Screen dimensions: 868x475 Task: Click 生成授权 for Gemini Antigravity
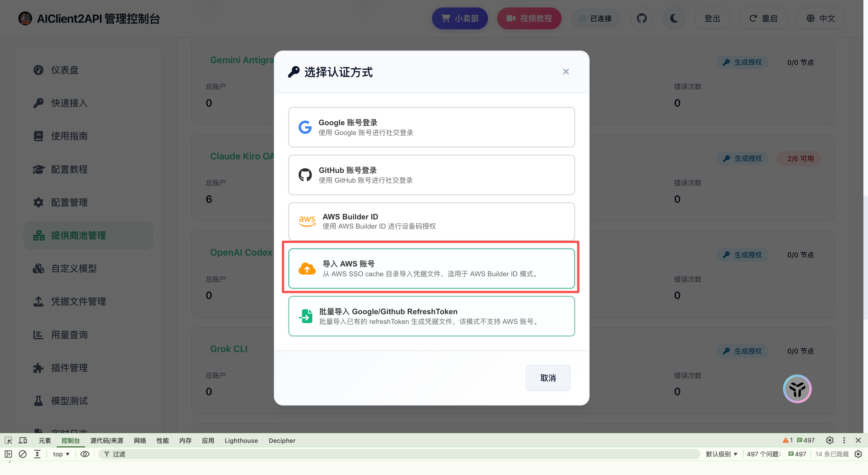coord(742,62)
